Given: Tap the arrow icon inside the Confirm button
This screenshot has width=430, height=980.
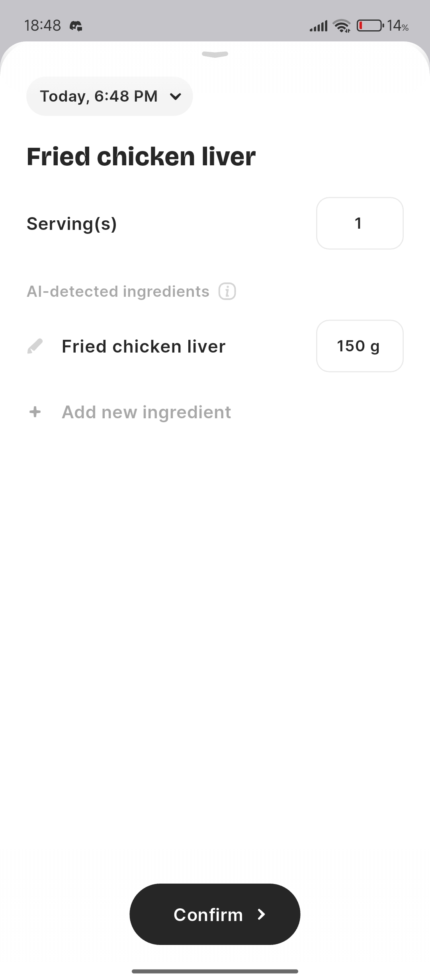Looking at the screenshot, I should (261, 914).
